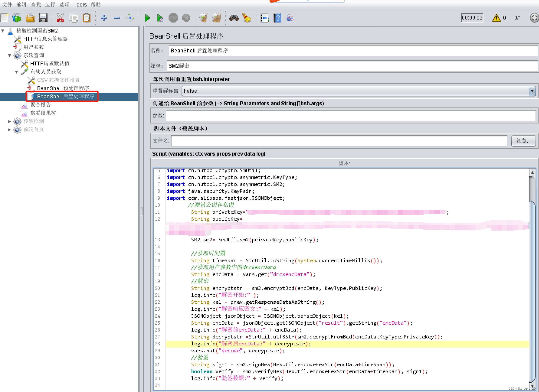Click the Toggle enable/disable icon
The width and height of the screenshot is (539, 392).
pyautogui.click(x=130, y=18)
